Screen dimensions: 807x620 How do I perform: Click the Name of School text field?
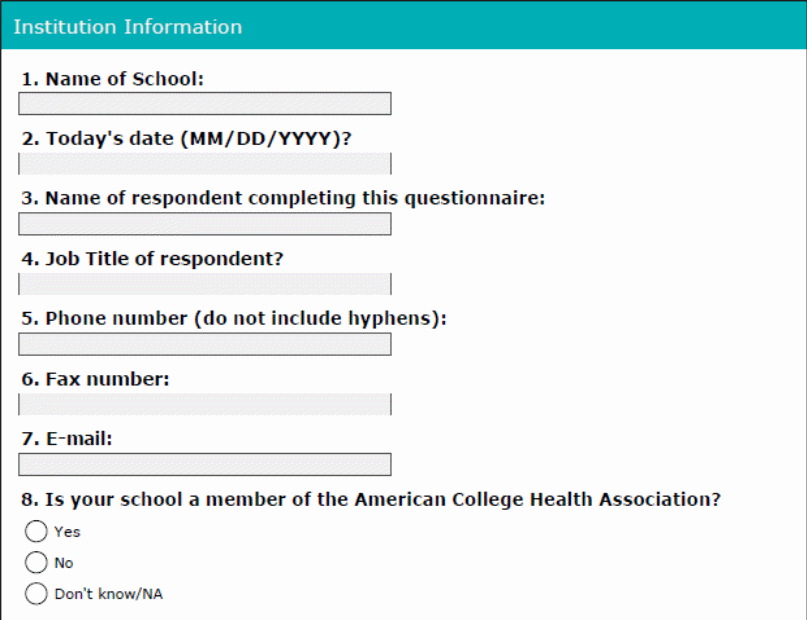pos(204,104)
